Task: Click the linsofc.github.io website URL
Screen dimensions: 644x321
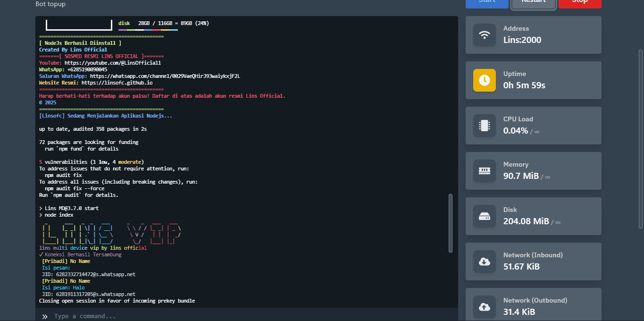Action: [x=117, y=83]
